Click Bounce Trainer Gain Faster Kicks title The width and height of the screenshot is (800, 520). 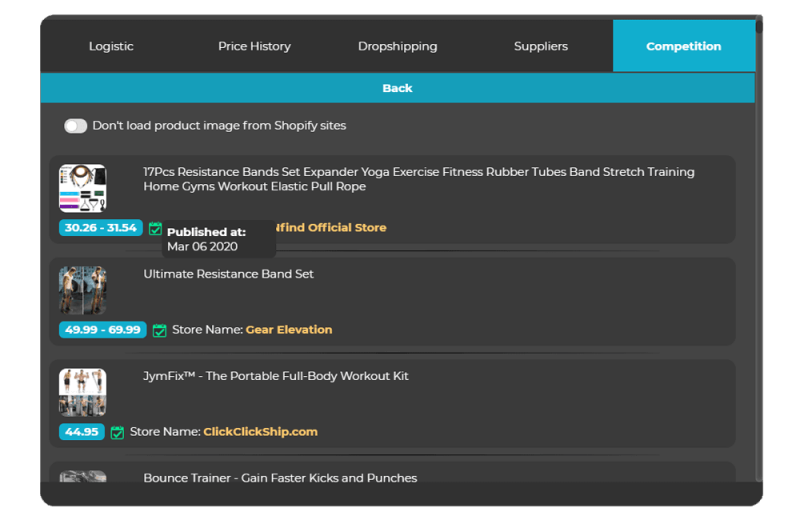[280, 478]
